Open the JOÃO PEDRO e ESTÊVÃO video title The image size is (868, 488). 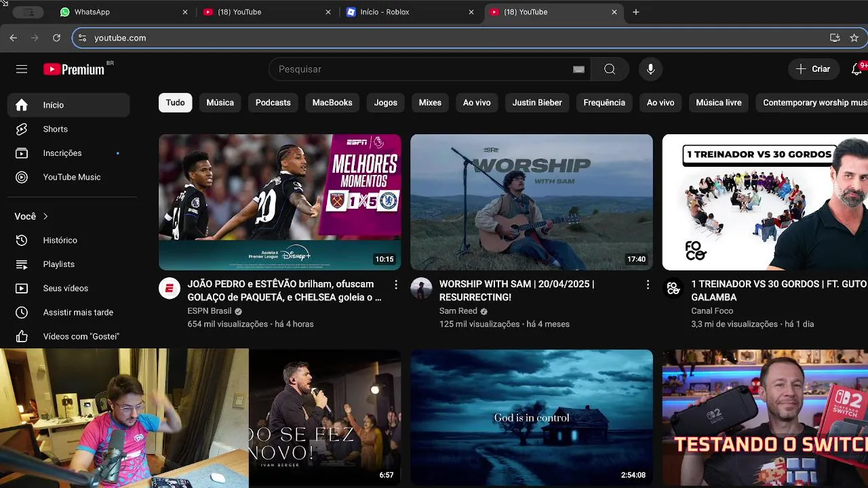click(285, 291)
